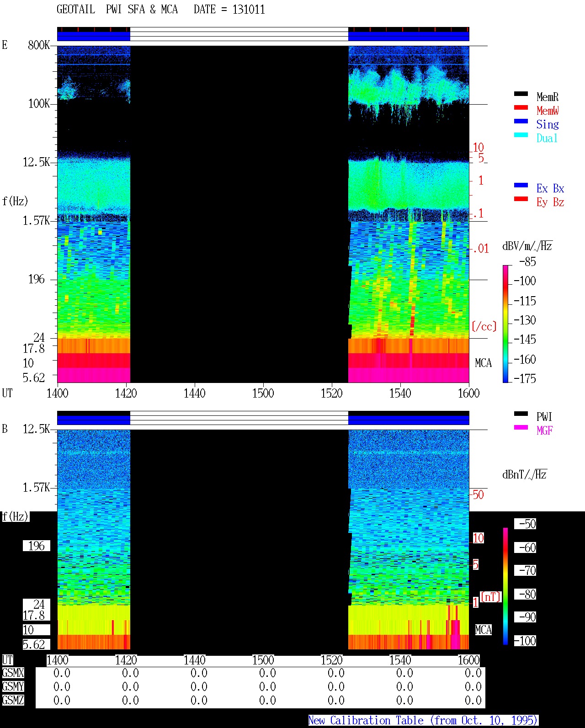Click the DATE = 131011 text
The width and height of the screenshot is (585, 728).
229,10
